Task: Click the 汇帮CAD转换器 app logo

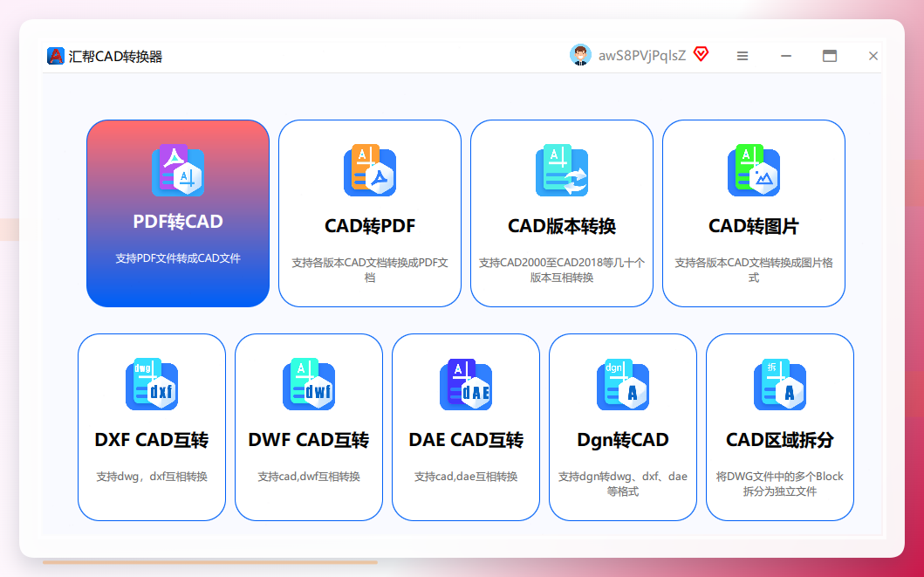Action: click(55, 56)
